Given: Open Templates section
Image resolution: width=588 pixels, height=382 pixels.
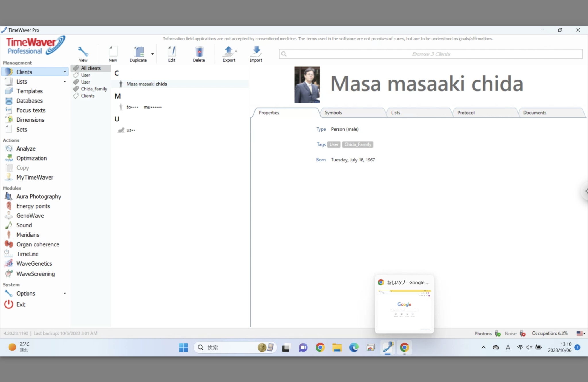Looking at the screenshot, I should click(29, 91).
